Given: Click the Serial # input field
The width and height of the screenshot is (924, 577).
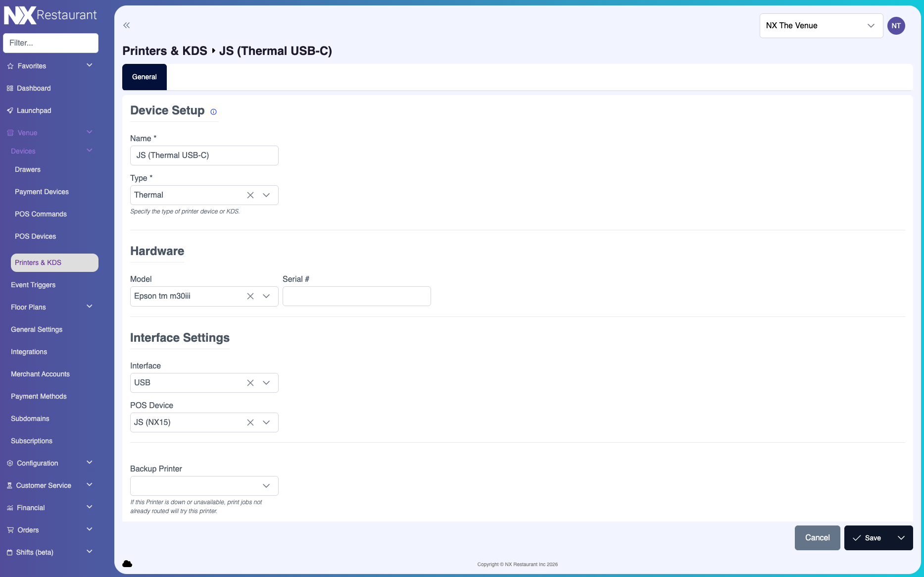Looking at the screenshot, I should tap(356, 296).
